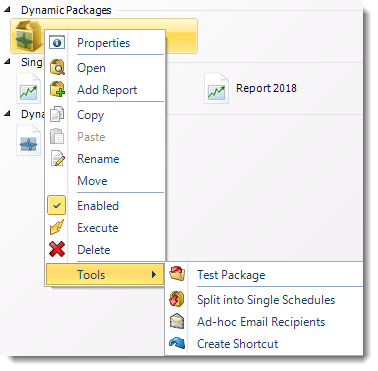Image resolution: width=378 pixels, height=371 pixels.
Task: Click the Paste clipboard icon
Action: coord(57,136)
